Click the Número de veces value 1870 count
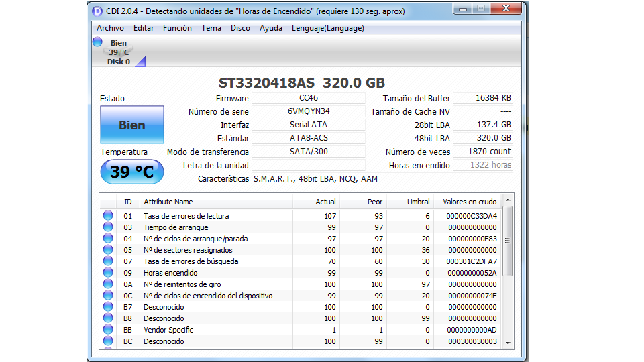 [x=482, y=152]
